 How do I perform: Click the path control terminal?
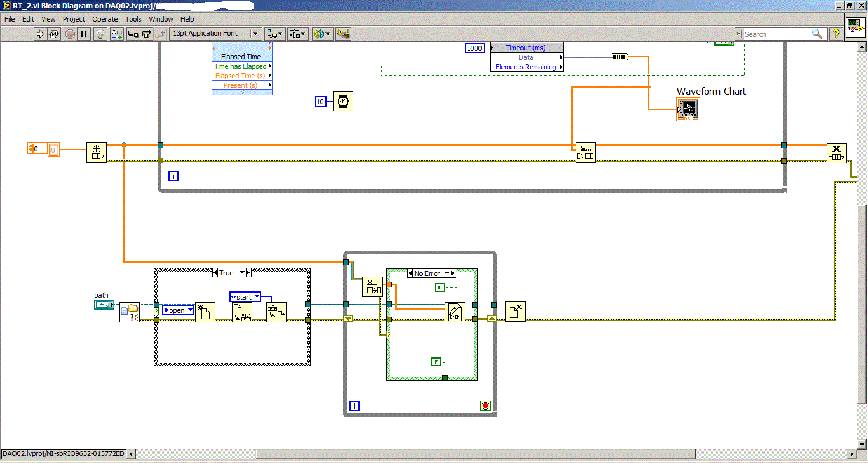click(104, 305)
